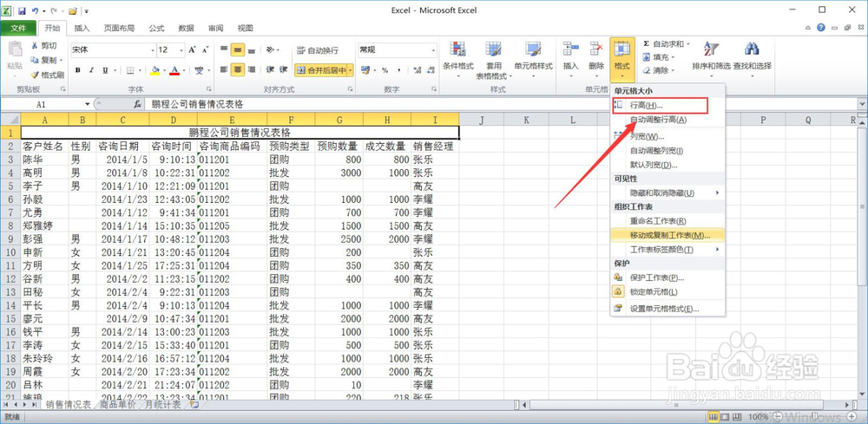Click the comma style button
868x424 pixels.
tap(398, 70)
